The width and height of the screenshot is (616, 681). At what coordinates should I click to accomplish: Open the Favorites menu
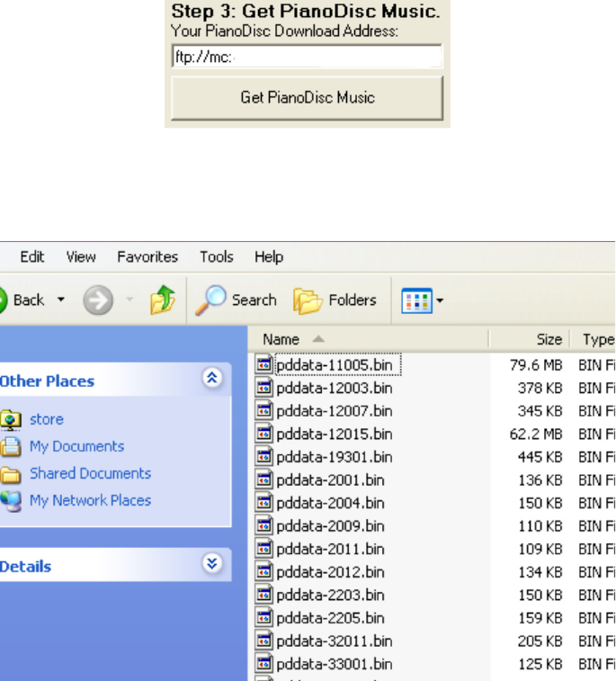click(x=147, y=256)
